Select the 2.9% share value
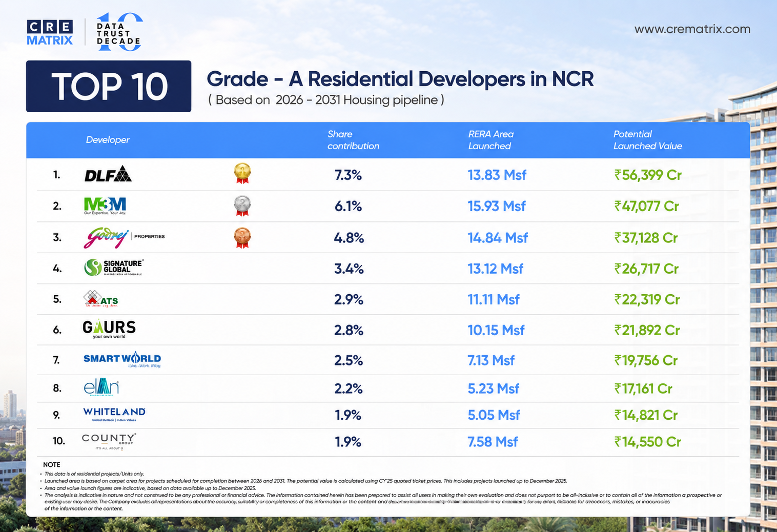Viewport: 777px width, 532px height. click(x=349, y=299)
